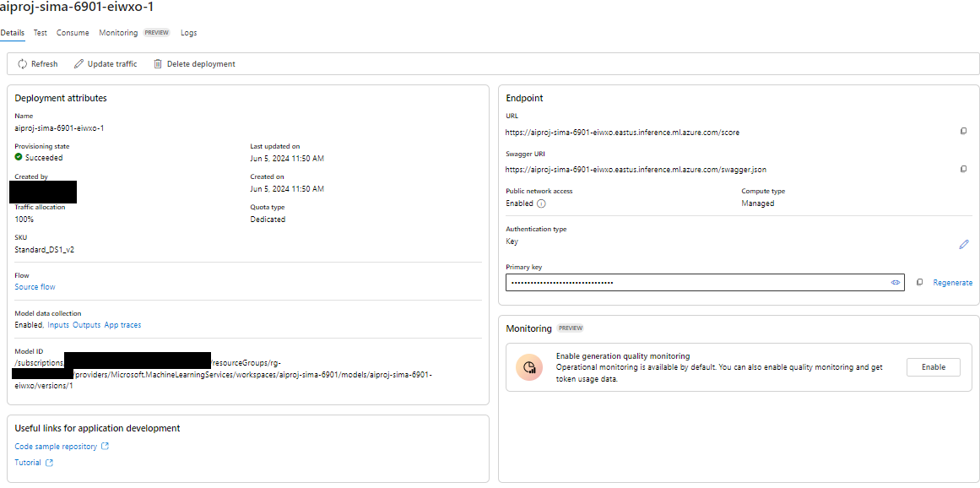Click the Dedicated quota type value

tap(268, 220)
